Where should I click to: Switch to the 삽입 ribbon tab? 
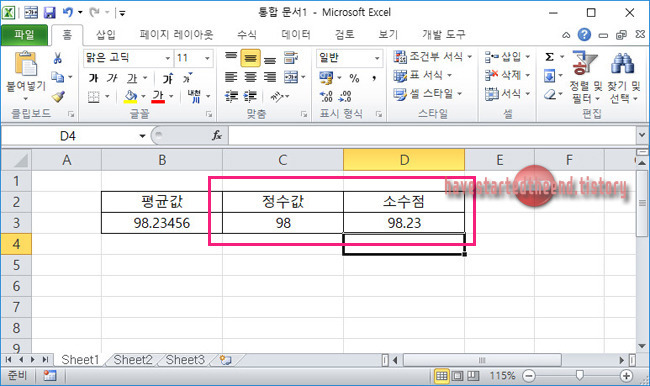[x=106, y=35]
